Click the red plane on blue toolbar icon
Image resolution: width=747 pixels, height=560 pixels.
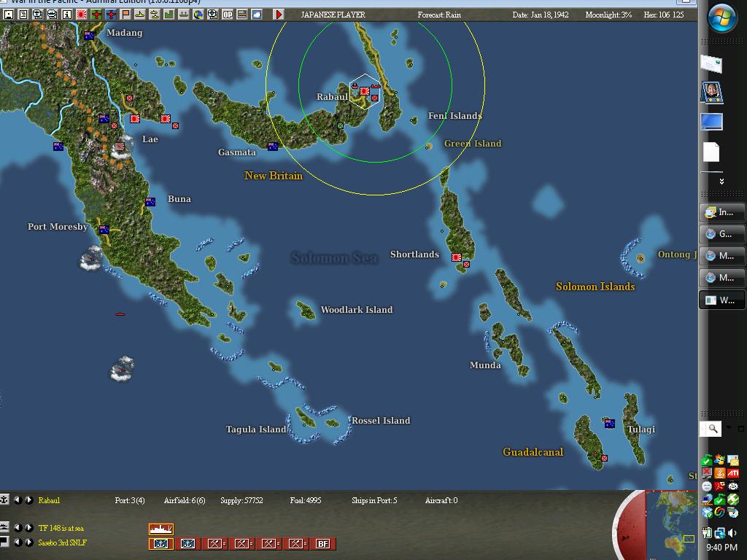[x=111, y=15]
